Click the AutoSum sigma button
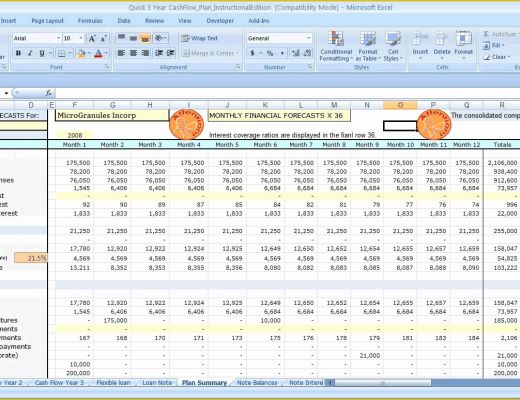 (486, 34)
